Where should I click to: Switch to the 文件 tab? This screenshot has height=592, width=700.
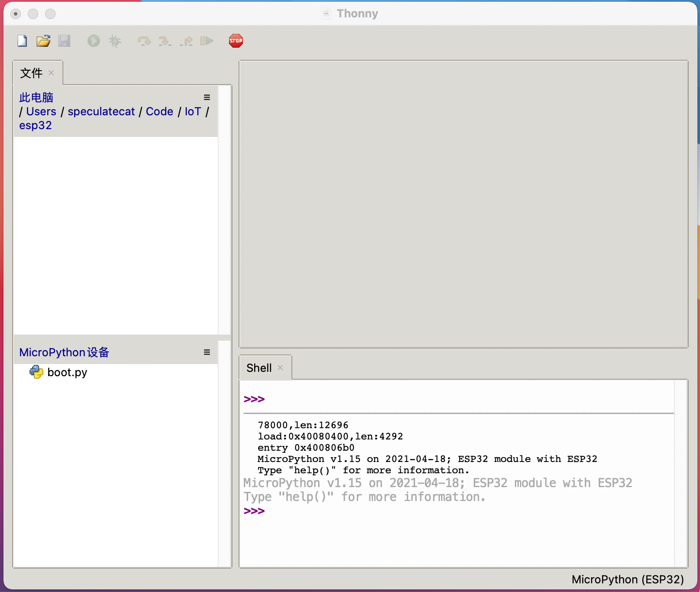tap(31, 73)
